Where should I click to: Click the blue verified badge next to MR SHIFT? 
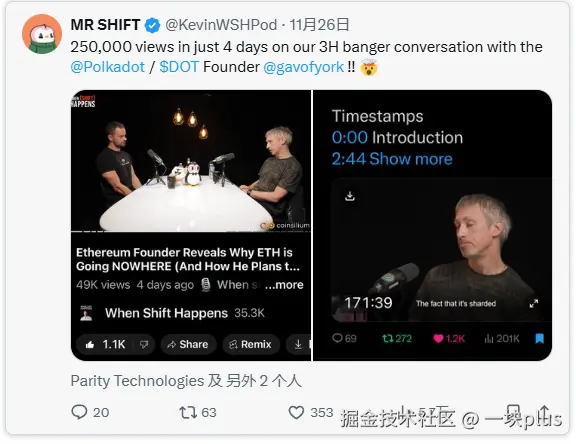pos(152,25)
